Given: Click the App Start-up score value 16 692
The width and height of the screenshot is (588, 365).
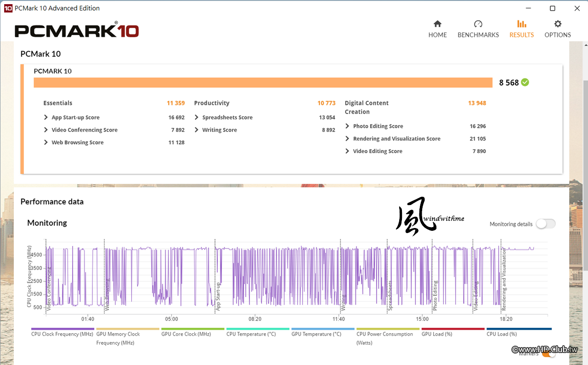Looking at the screenshot, I should click(176, 118).
